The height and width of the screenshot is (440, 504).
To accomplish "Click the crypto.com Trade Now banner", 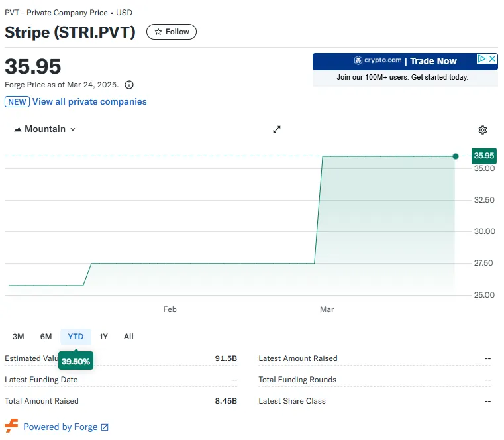I will pos(405,69).
